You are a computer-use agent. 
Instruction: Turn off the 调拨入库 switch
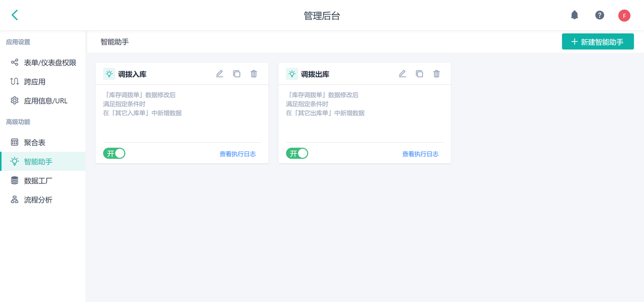pyautogui.click(x=114, y=153)
